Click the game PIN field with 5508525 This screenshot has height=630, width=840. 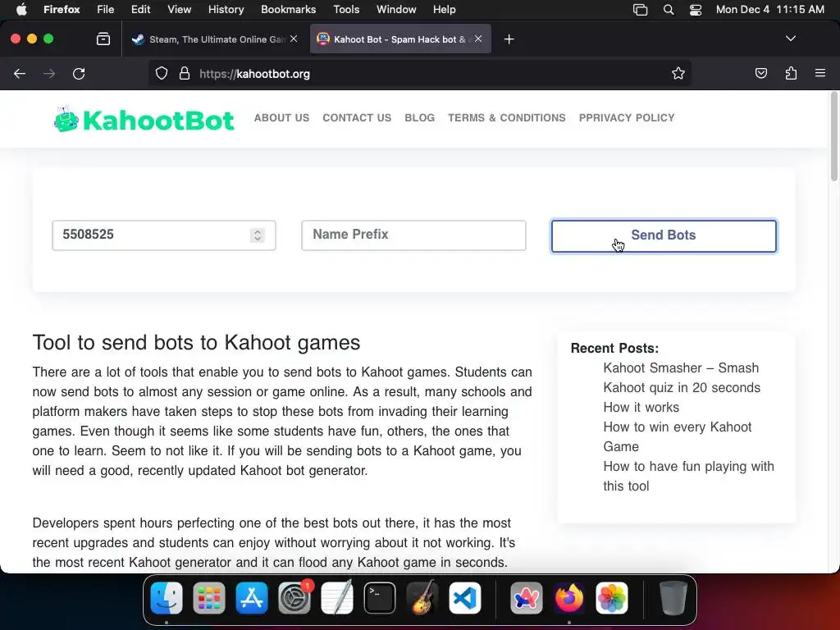point(164,235)
